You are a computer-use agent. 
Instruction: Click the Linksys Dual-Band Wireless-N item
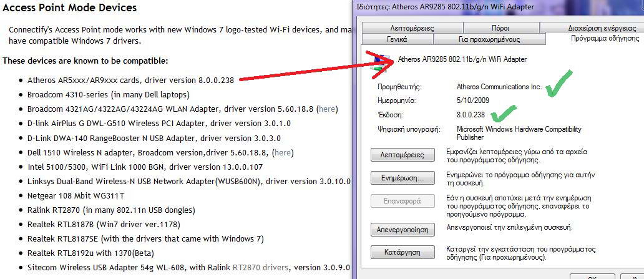pyautogui.click(x=188, y=181)
